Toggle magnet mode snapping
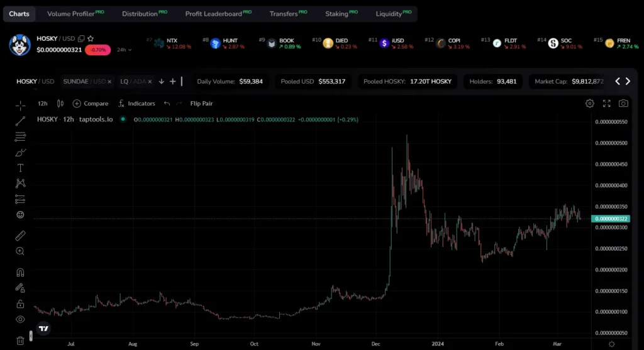 point(20,273)
